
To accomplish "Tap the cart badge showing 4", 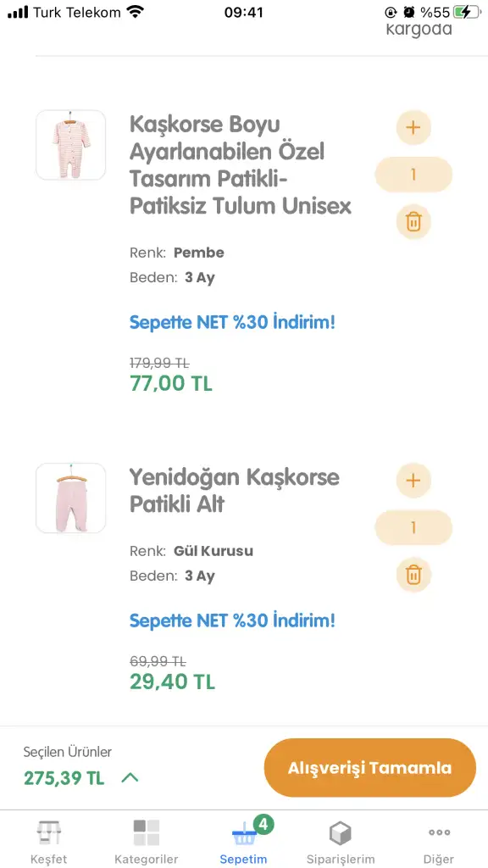I will click(x=263, y=825).
